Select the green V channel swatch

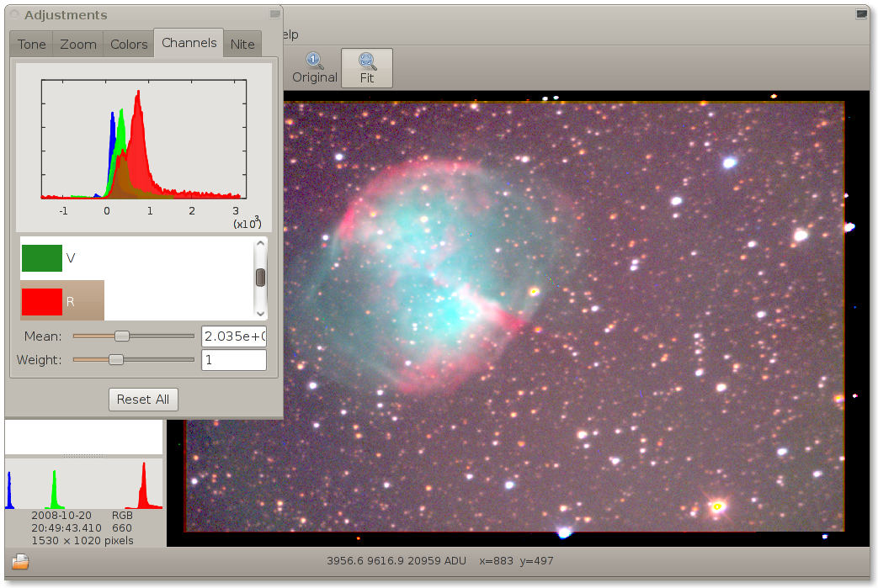pos(42,258)
